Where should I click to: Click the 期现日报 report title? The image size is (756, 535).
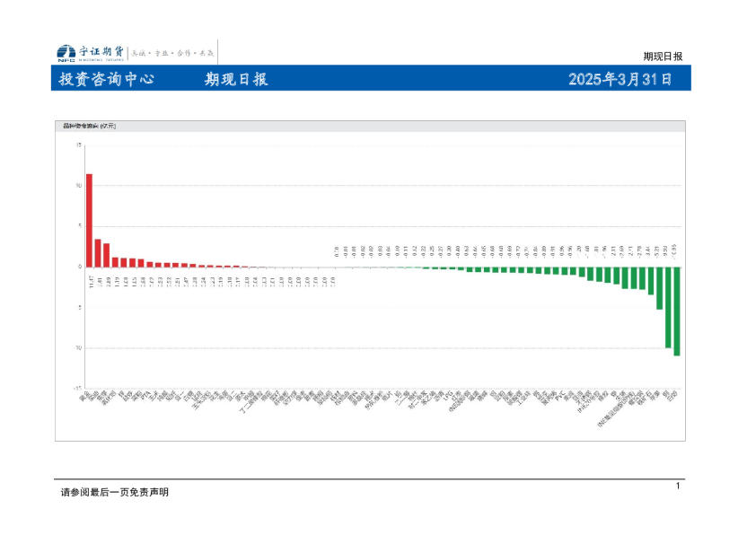(x=236, y=79)
